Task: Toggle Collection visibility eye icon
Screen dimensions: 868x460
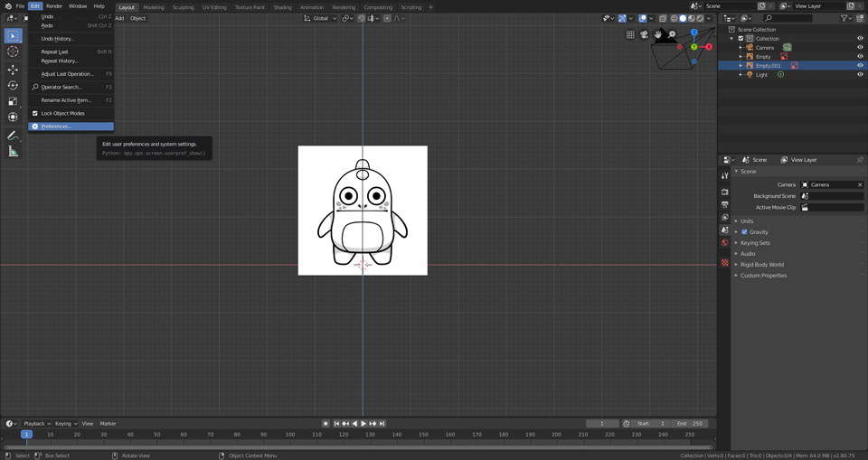Action: [860, 39]
